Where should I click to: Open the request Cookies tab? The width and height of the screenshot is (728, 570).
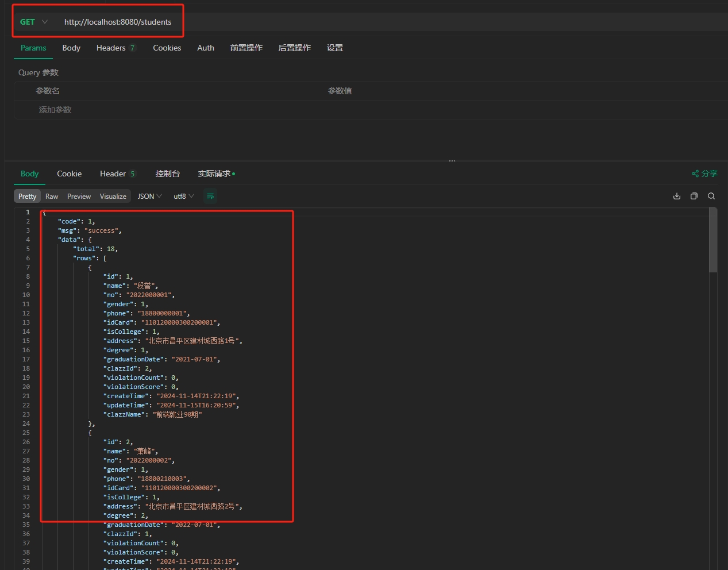(167, 48)
